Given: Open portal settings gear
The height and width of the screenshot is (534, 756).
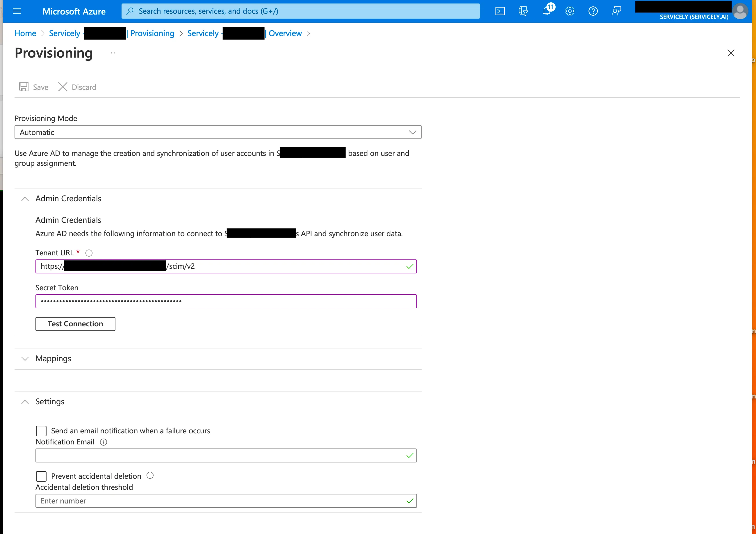Looking at the screenshot, I should coord(570,11).
